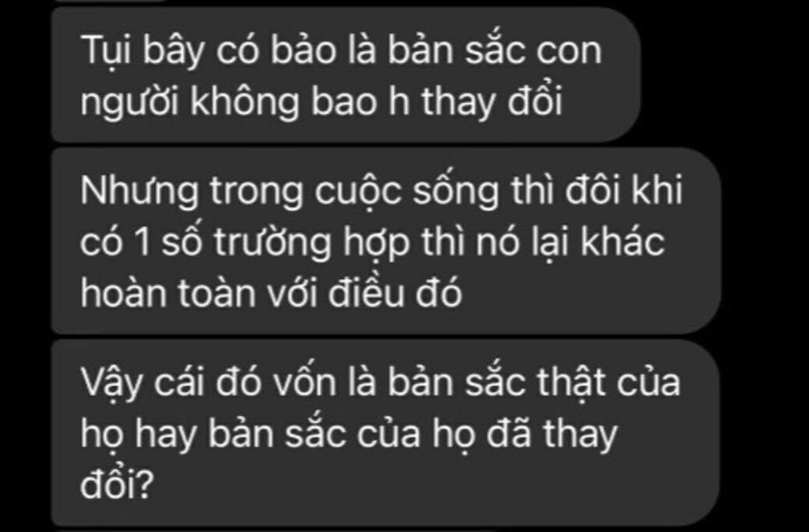Click the word "khác" in the second bubble
Image resolution: width=809 pixels, height=532 pixels.
point(623,241)
